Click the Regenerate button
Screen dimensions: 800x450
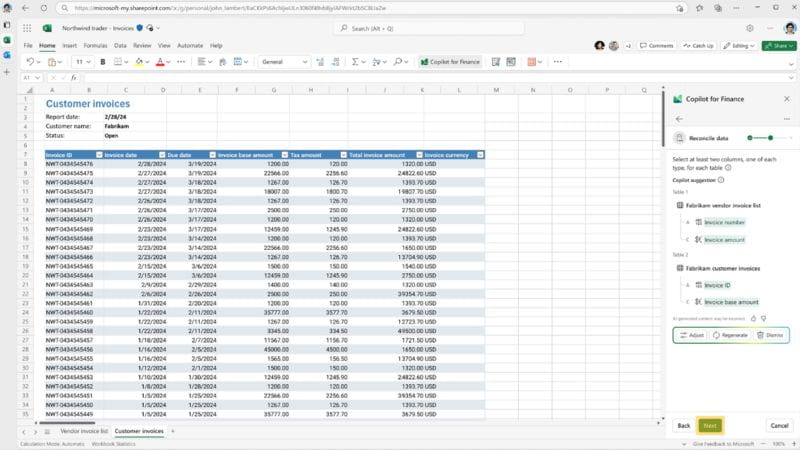[x=730, y=335]
